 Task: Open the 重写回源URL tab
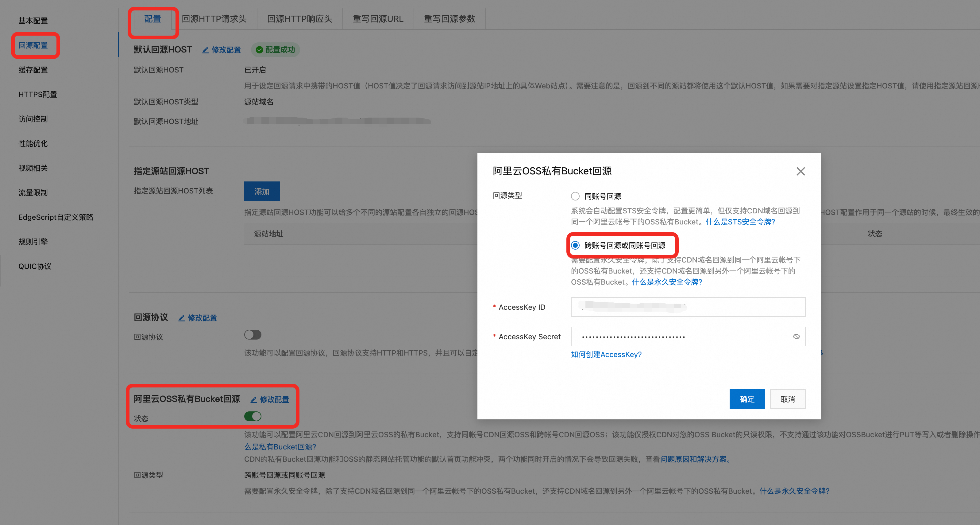click(378, 19)
